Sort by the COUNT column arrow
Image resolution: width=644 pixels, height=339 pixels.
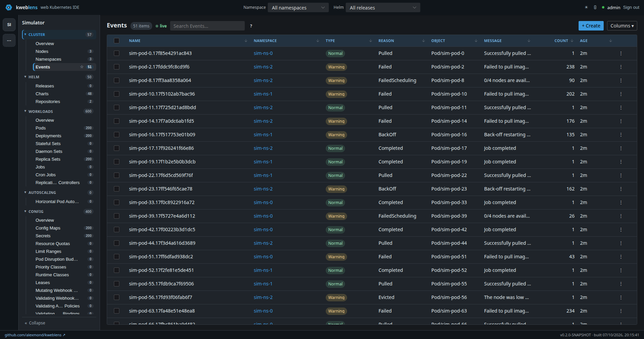(x=572, y=41)
